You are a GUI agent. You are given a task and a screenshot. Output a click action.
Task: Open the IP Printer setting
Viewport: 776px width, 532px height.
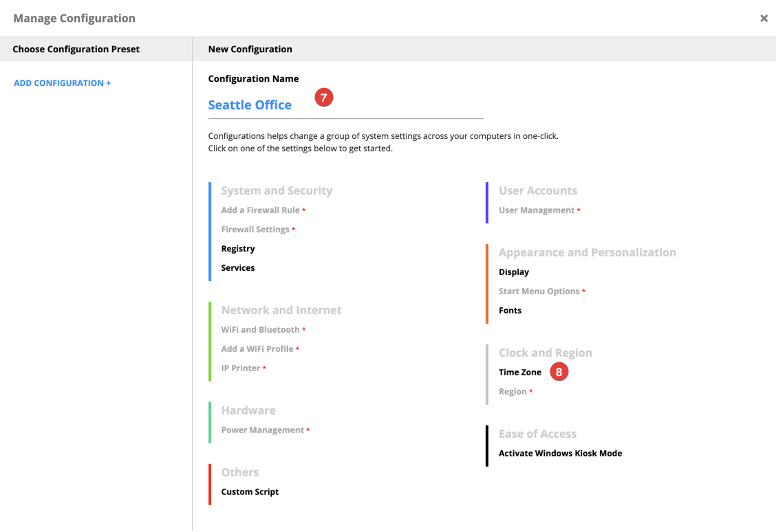(x=241, y=368)
